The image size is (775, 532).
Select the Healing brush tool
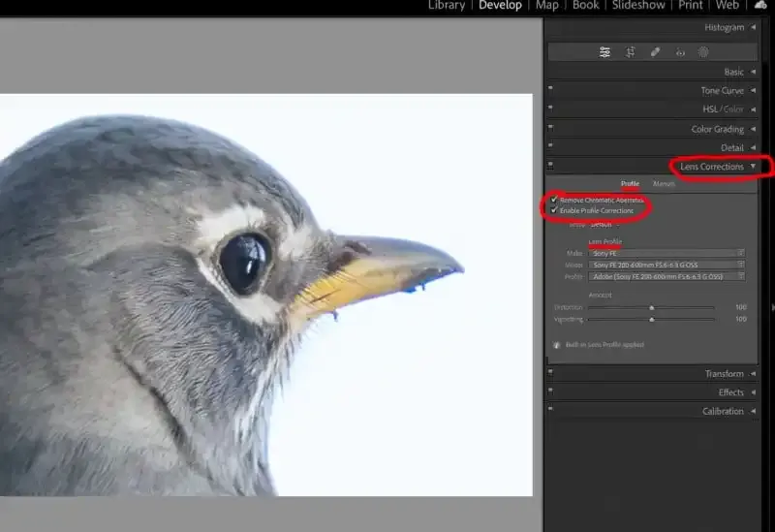pyautogui.click(x=655, y=52)
